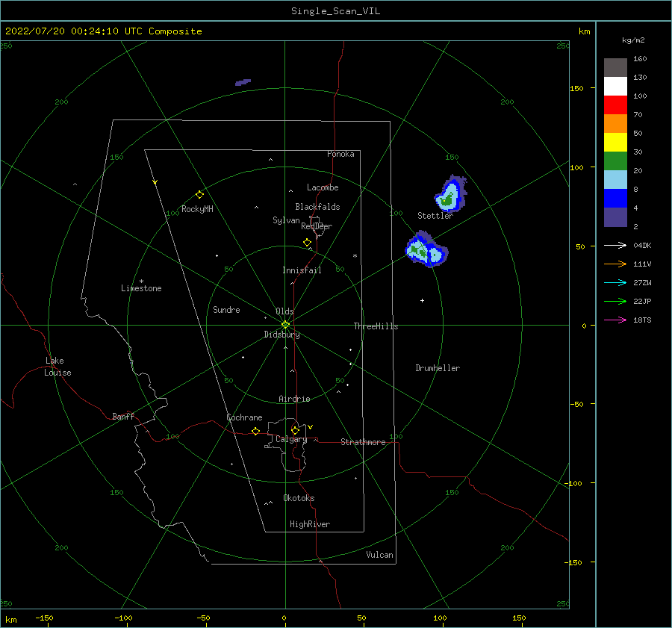Click the Drumheller label
Screen dimensions: 672x628
(438, 368)
